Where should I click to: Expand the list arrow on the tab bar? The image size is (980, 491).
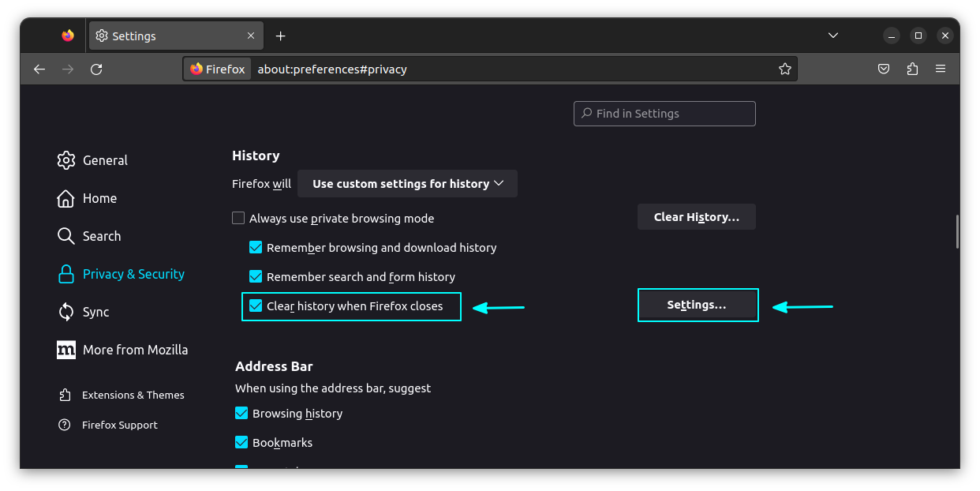coord(833,35)
